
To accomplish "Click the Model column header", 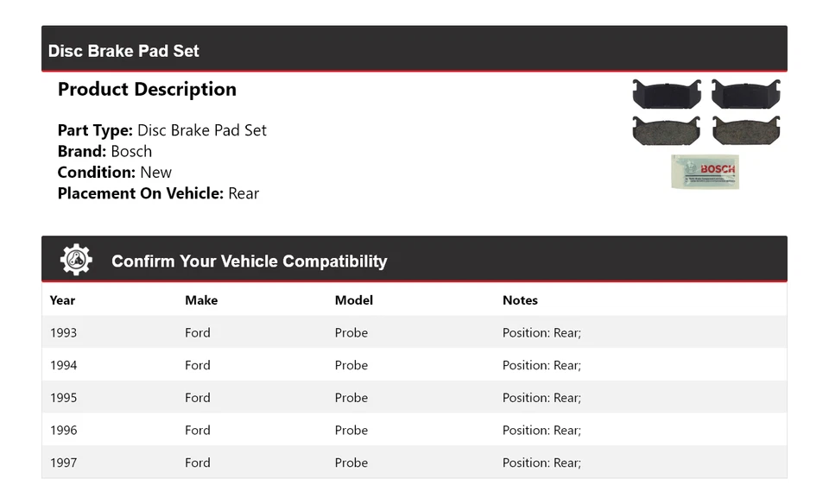I will [x=354, y=300].
